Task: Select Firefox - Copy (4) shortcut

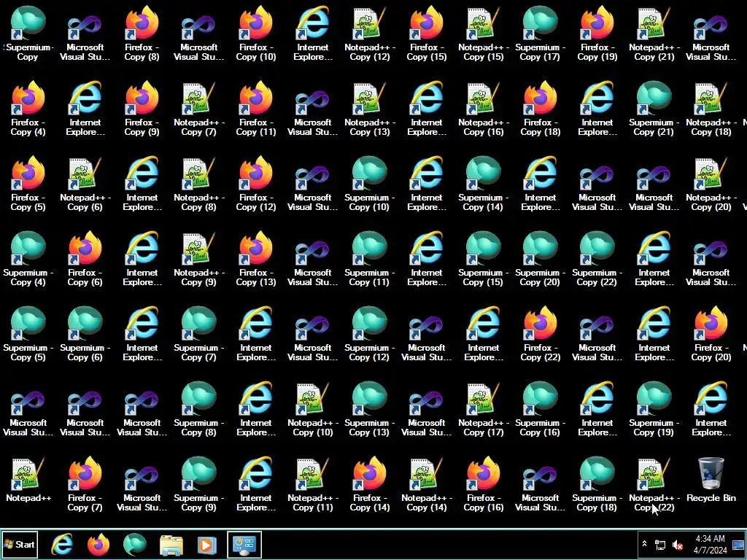Action: coord(28,109)
